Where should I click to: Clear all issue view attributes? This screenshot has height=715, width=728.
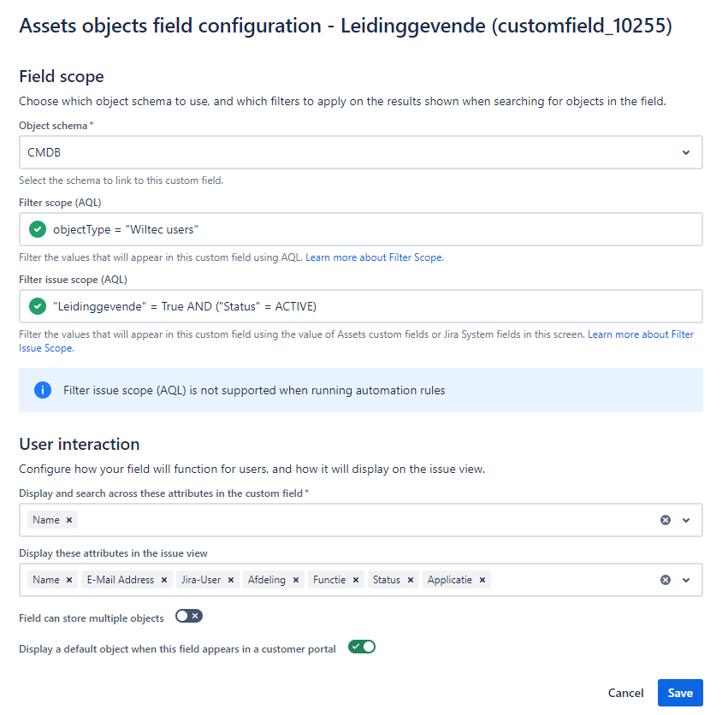[666, 580]
